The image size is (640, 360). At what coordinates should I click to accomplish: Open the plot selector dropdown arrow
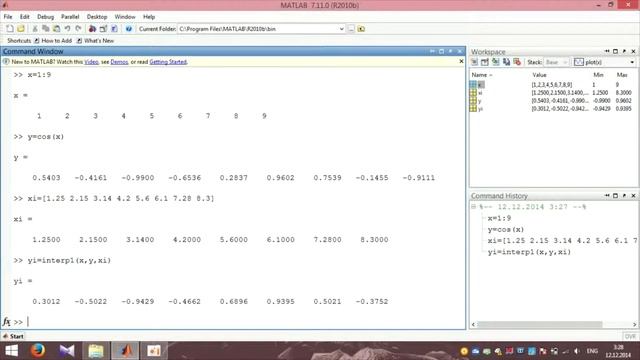pyautogui.click(x=632, y=62)
